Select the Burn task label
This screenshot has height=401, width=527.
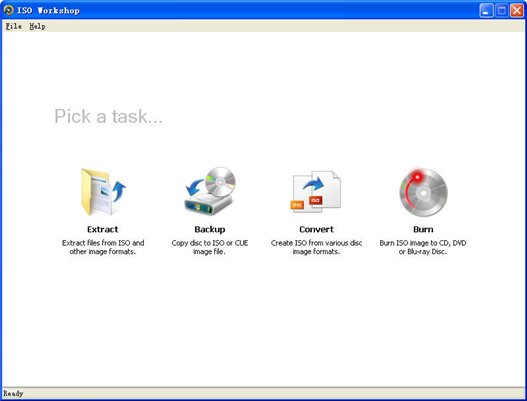[x=423, y=229]
